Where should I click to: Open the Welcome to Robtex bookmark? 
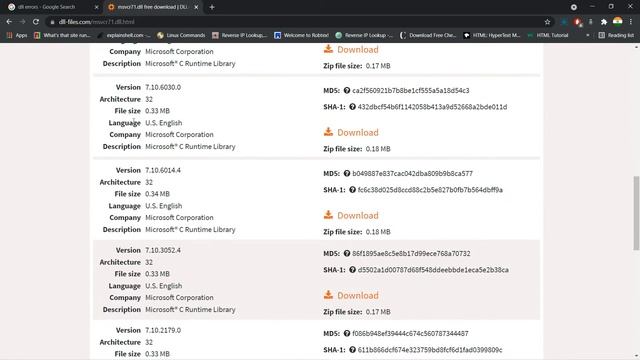301,36
